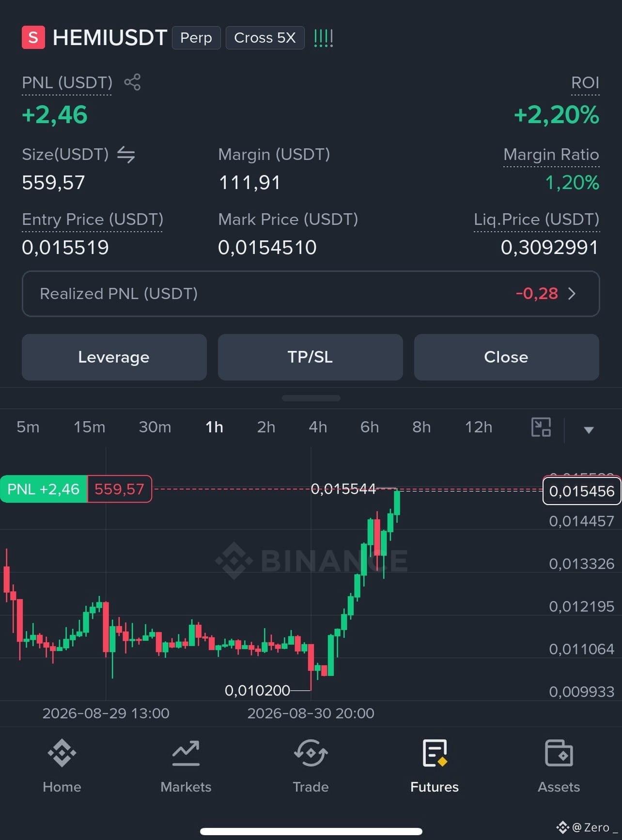Tap the Cross 5X margin mode tag
The height and width of the screenshot is (840, 622).
click(265, 38)
